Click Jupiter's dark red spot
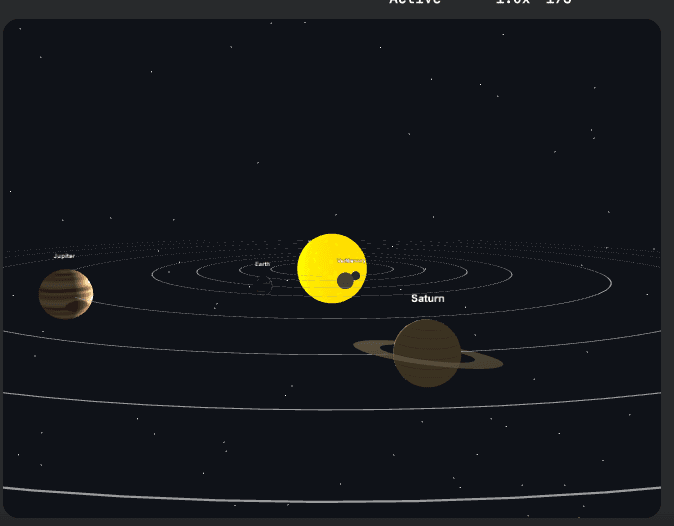Viewport: 674px width, 526px height. [x=74, y=307]
